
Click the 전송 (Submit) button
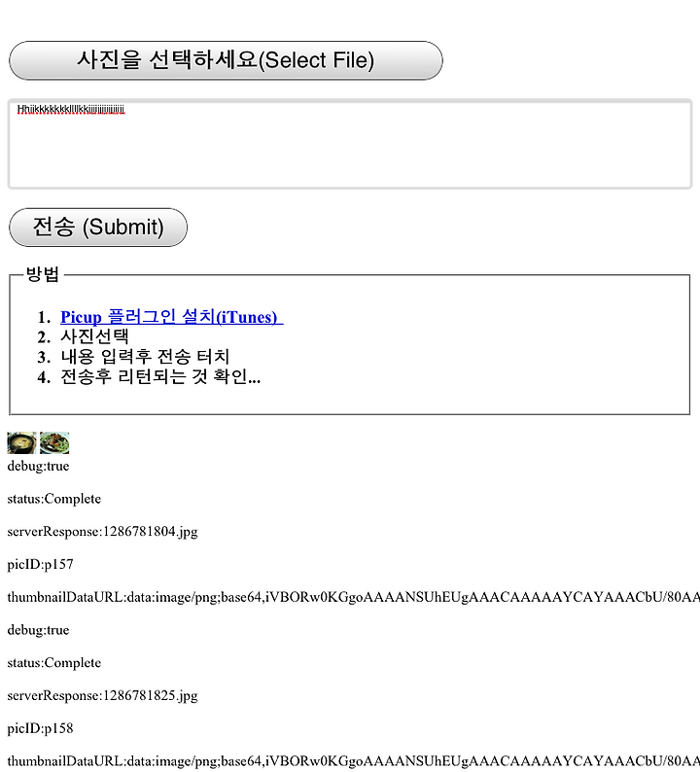tap(98, 227)
